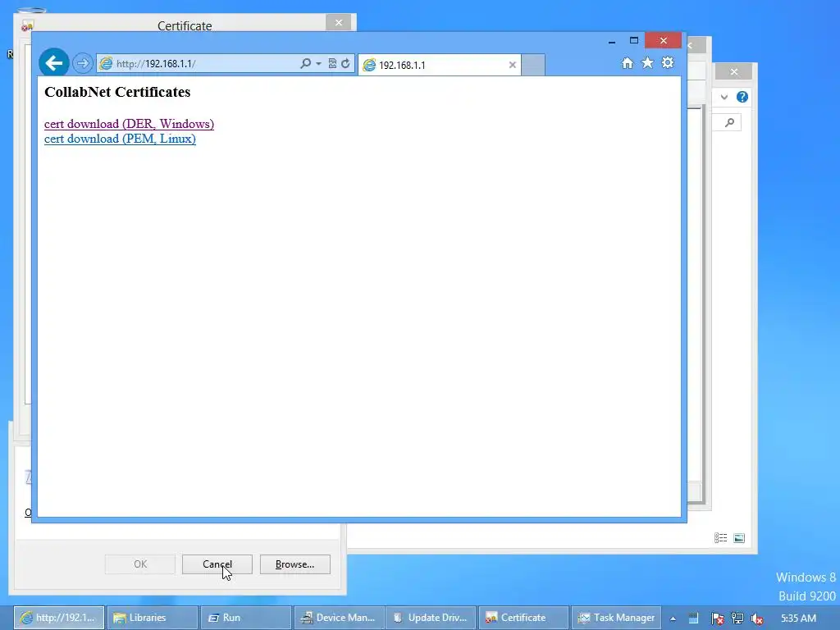Show hidden tray icons arrow
Viewport: 840px width, 630px height.
click(673, 619)
